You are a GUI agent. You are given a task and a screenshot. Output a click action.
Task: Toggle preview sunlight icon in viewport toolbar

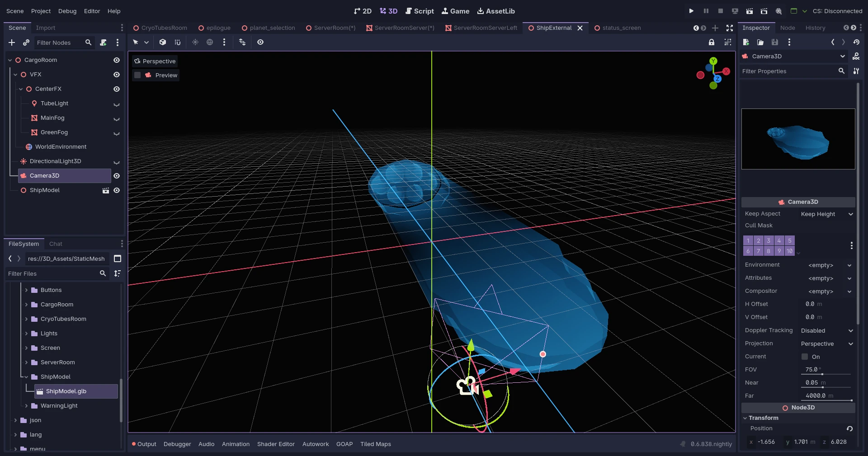[x=195, y=42]
